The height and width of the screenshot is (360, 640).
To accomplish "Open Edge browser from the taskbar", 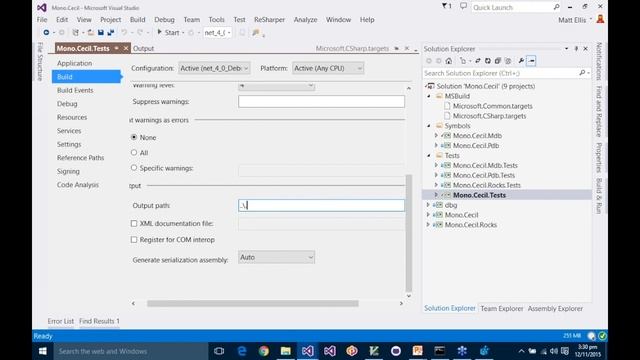I will pos(242,351).
